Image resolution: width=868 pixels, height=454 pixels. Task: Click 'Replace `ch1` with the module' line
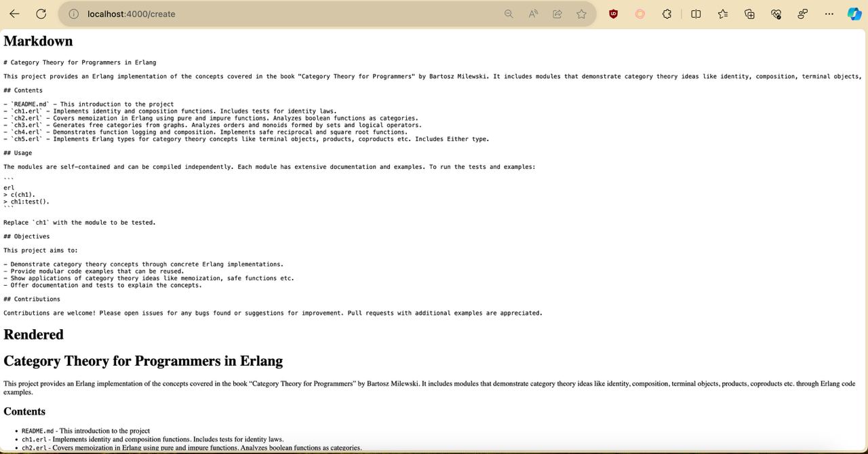point(79,223)
